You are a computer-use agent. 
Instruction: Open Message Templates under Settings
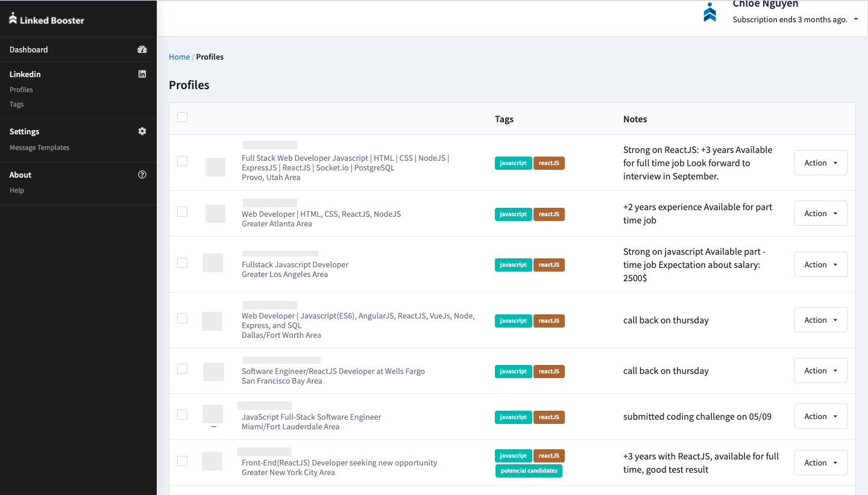(x=39, y=148)
